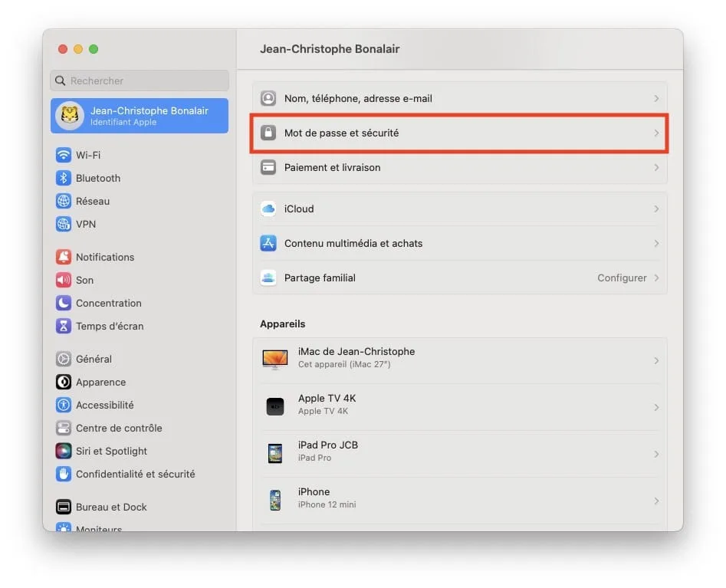The image size is (726, 588).
Task: Open Wi-Fi label in sidebar
Action: click(x=88, y=155)
